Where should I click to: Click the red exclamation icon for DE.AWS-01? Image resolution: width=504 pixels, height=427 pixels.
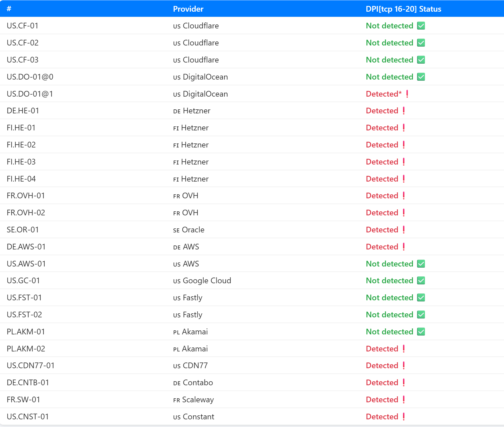click(404, 247)
